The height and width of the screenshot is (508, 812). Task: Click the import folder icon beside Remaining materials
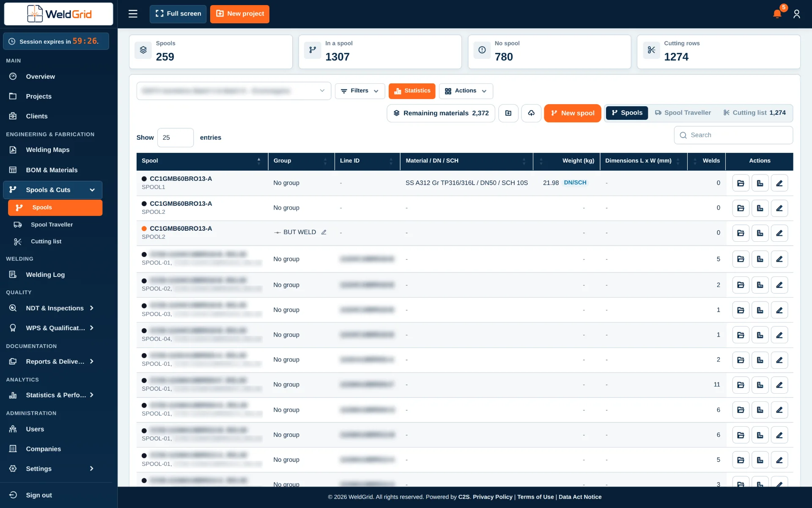tap(508, 113)
